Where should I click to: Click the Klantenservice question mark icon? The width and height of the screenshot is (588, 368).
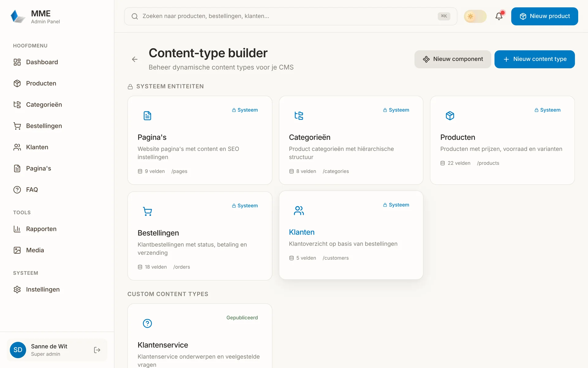click(x=147, y=323)
